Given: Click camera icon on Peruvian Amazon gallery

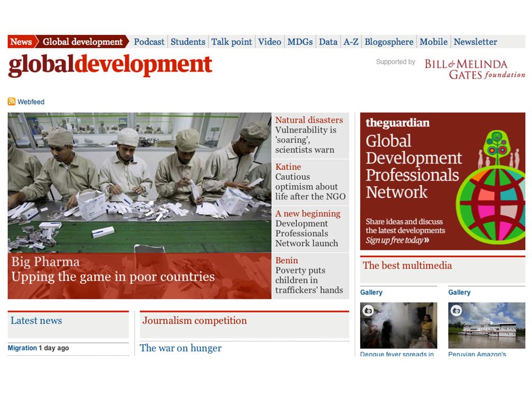Looking at the screenshot, I should click(x=456, y=310).
